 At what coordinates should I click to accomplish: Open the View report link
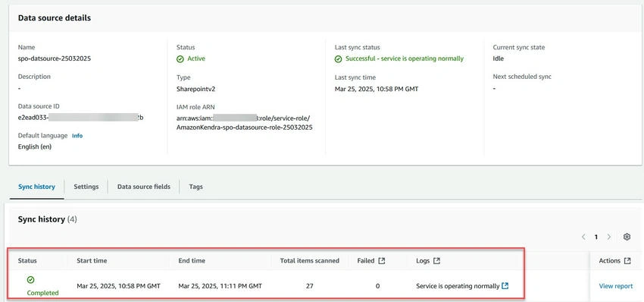coord(616,286)
